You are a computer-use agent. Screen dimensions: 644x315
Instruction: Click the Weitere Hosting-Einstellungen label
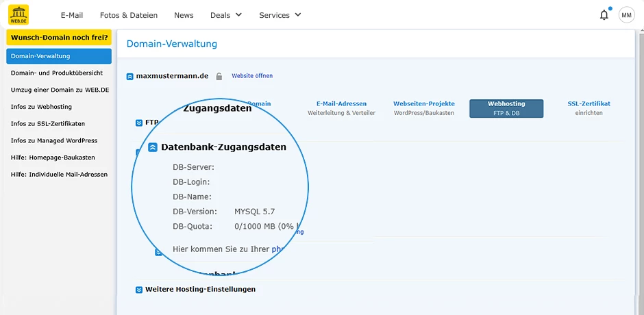coord(201,290)
